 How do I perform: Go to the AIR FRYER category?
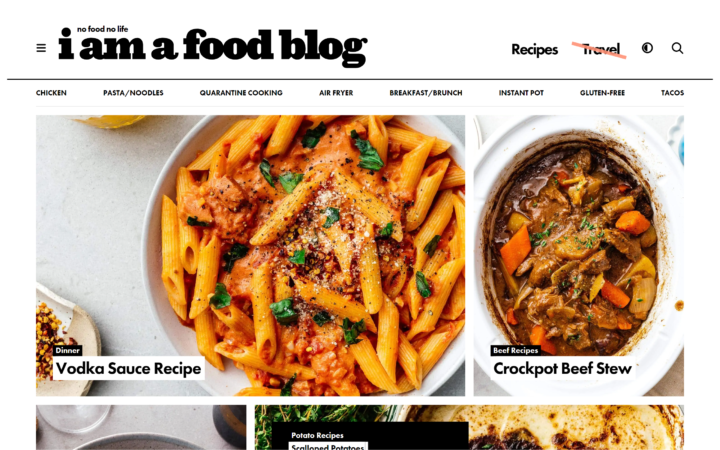(336, 93)
